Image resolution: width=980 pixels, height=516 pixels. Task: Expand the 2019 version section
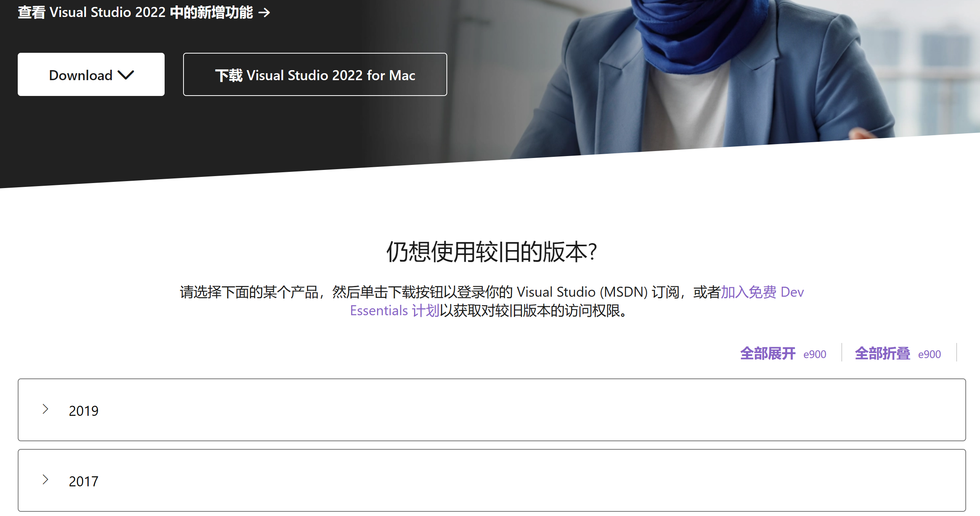[492, 410]
